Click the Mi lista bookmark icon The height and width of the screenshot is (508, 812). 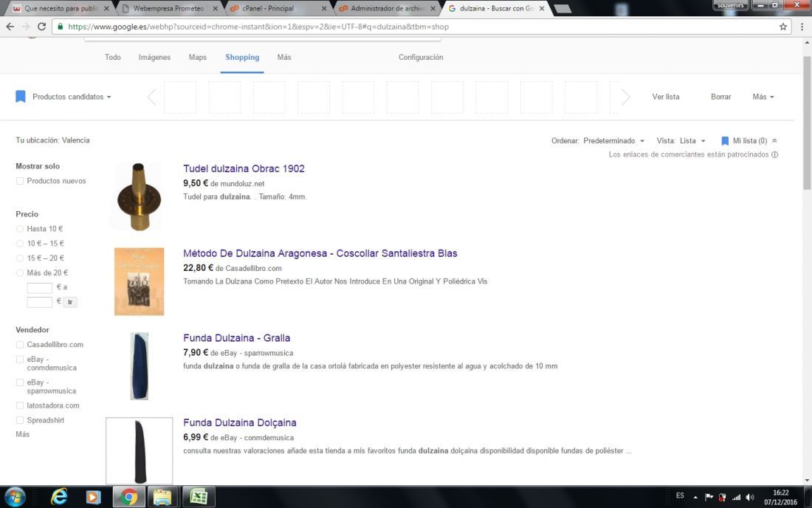pos(725,141)
